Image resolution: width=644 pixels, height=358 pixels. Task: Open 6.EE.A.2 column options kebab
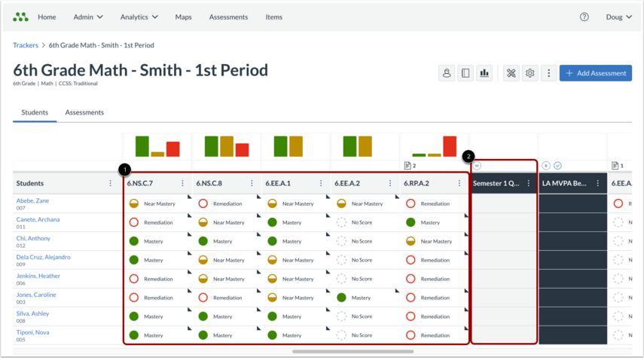[390, 183]
